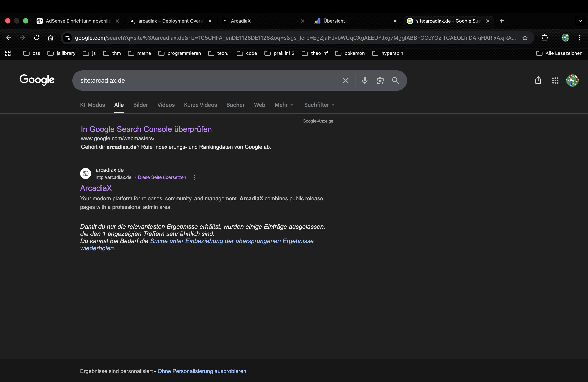Expand the Suchfilter dropdown
This screenshot has width=588, height=382.
[319, 105]
